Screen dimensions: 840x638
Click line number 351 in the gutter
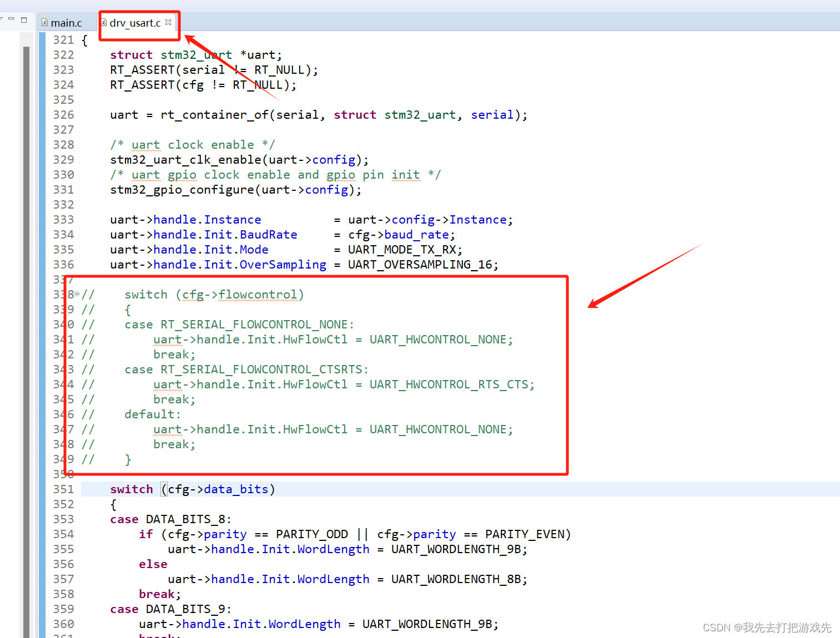(x=63, y=489)
